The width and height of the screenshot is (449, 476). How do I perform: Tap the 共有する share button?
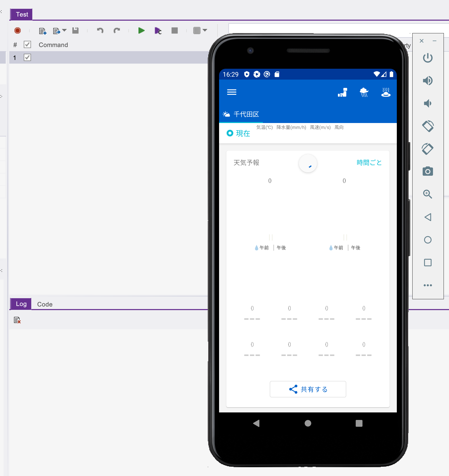(x=308, y=389)
